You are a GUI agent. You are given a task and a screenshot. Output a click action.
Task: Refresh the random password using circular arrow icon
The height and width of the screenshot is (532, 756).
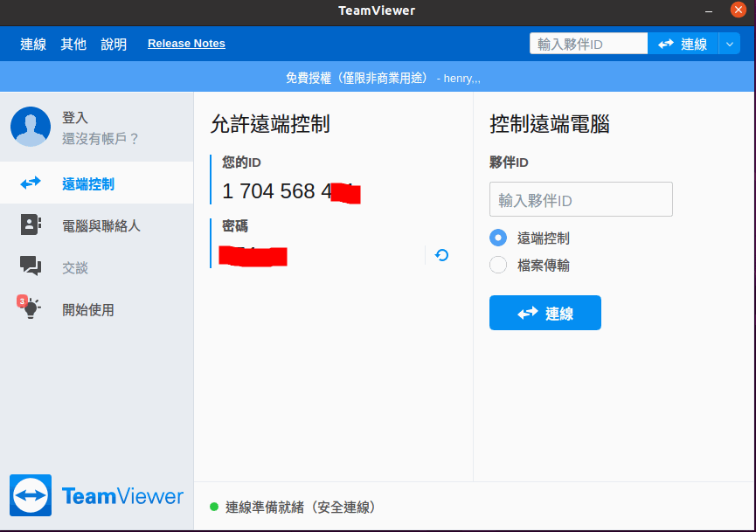pyautogui.click(x=441, y=255)
